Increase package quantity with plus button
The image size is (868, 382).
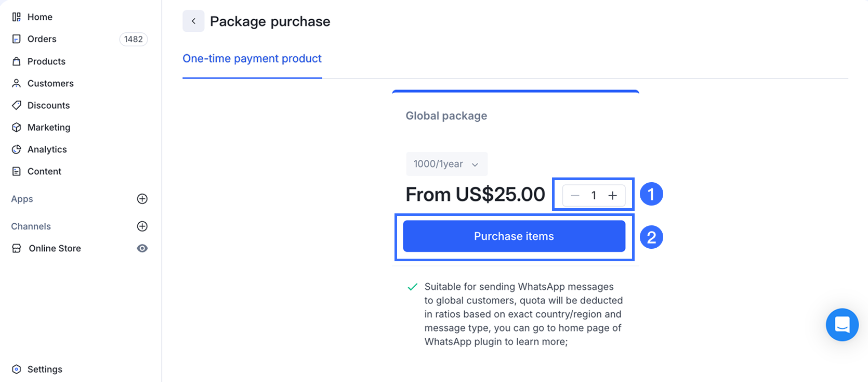(613, 195)
